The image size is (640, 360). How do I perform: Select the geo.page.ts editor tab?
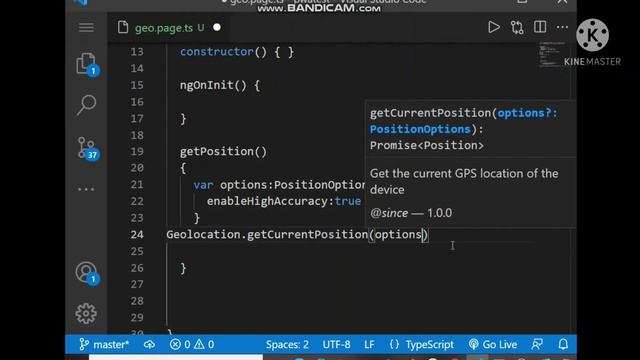169,28
